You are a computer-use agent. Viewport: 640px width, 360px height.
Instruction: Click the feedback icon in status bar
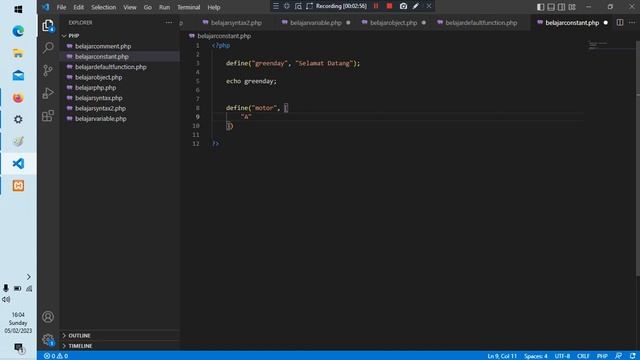click(619, 356)
